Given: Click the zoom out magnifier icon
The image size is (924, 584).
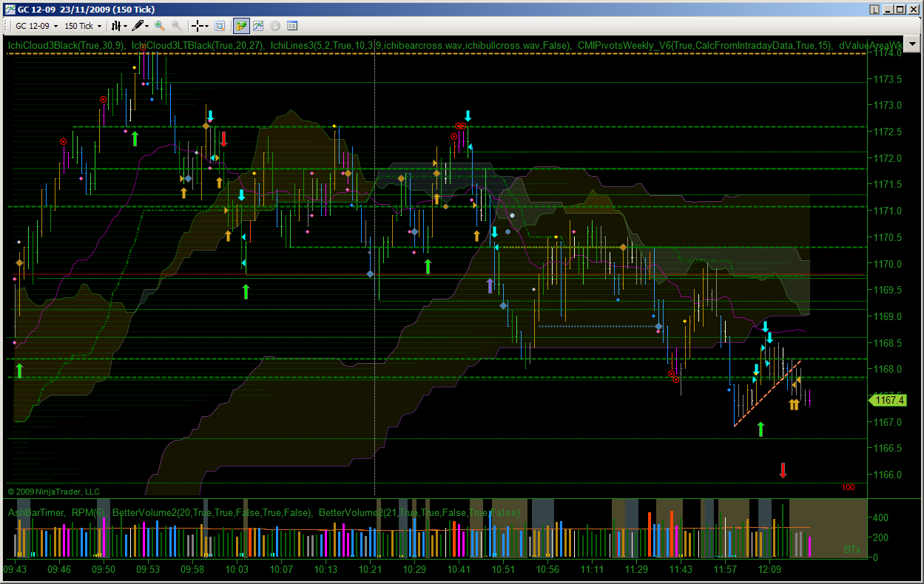Looking at the screenshot, I should [177, 26].
